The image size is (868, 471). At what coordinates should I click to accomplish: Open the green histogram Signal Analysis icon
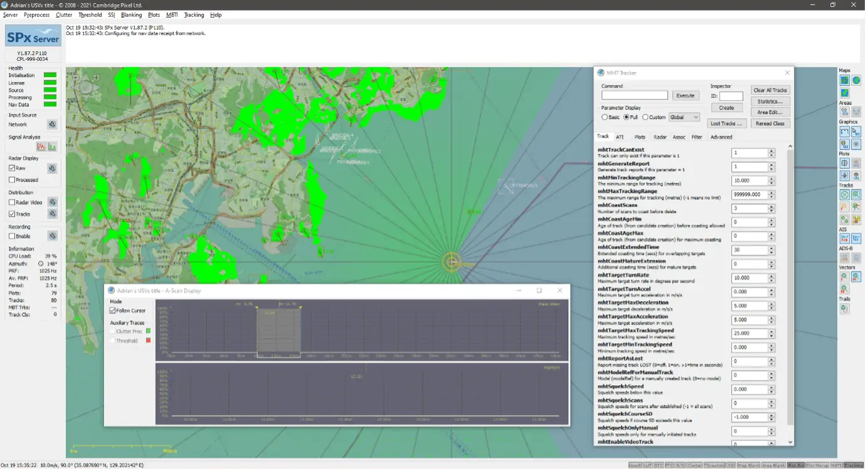click(x=53, y=147)
